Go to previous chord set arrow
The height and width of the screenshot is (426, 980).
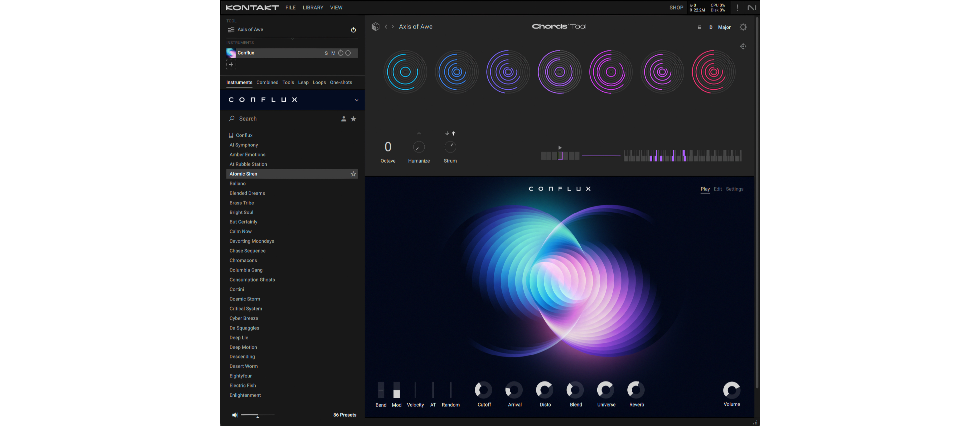(386, 27)
